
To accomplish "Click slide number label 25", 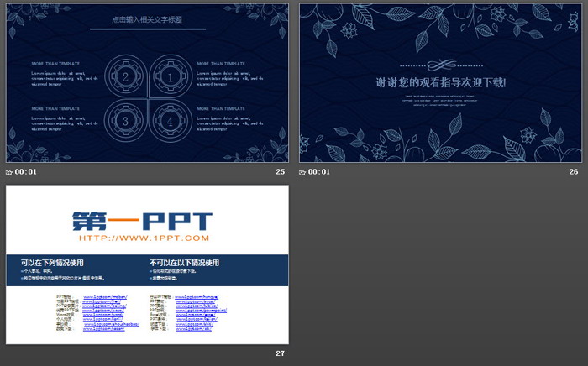I will pyautogui.click(x=280, y=171).
